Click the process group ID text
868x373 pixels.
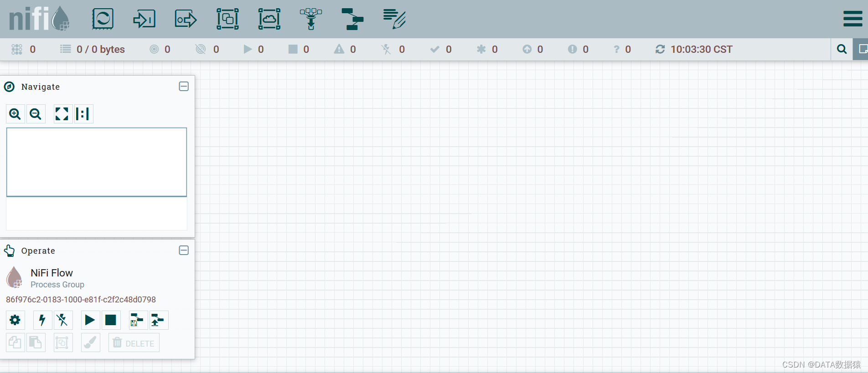coord(81,300)
